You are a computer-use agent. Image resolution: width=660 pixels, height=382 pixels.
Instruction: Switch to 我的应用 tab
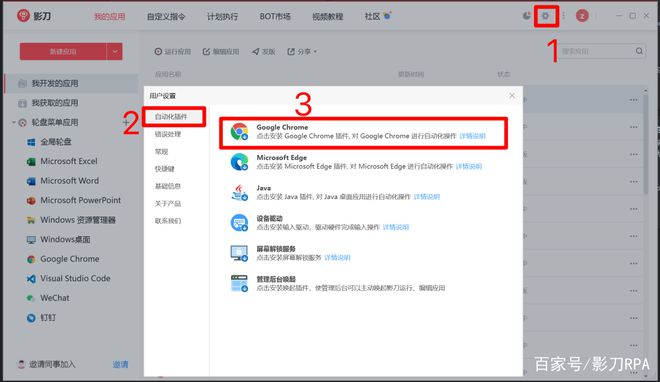[x=109, y=16]
